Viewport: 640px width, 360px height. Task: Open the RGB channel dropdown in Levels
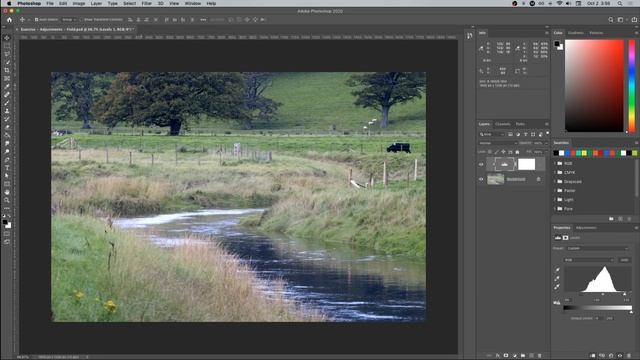(589, 260)
